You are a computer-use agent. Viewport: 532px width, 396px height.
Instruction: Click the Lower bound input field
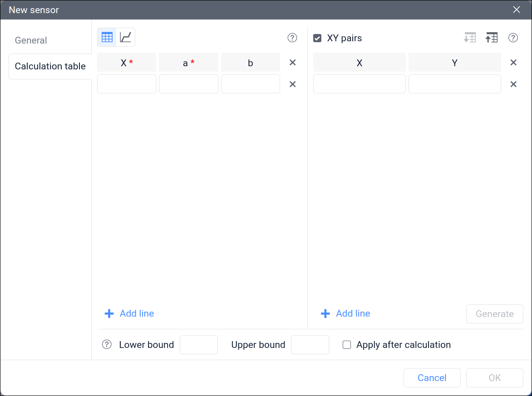(199, 345)
